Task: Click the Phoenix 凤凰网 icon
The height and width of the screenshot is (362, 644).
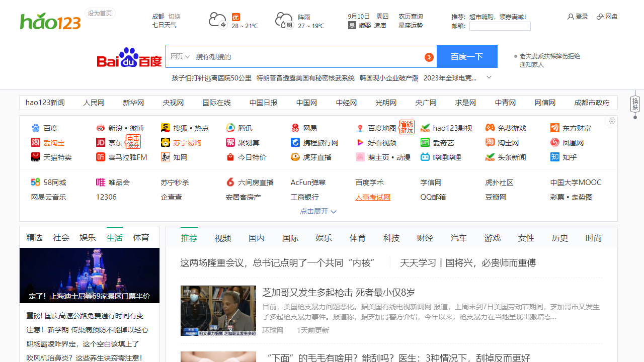Action: point(554,142)
